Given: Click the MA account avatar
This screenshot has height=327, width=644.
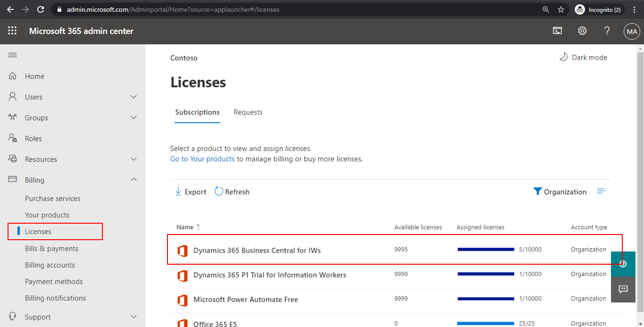Looking at the screenshot, I should (x=632, y=31).
